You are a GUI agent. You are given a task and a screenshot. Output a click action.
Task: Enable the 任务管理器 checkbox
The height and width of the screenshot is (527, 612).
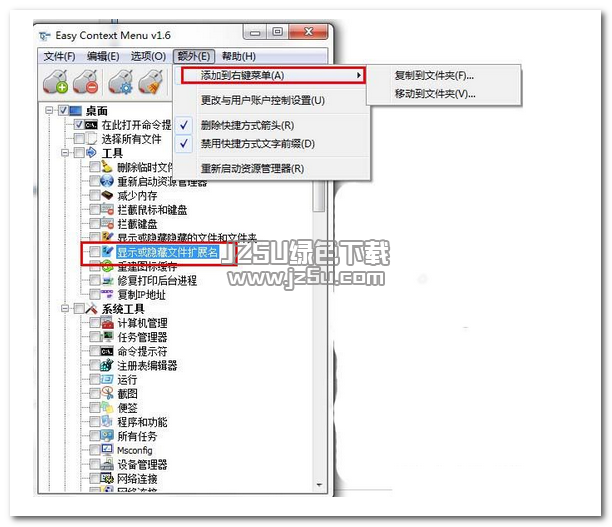94,336
